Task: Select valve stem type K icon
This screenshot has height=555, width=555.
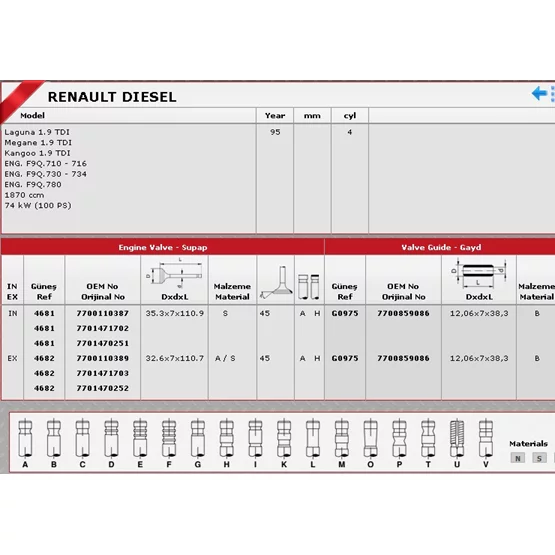Action: (x=284, y=439)
